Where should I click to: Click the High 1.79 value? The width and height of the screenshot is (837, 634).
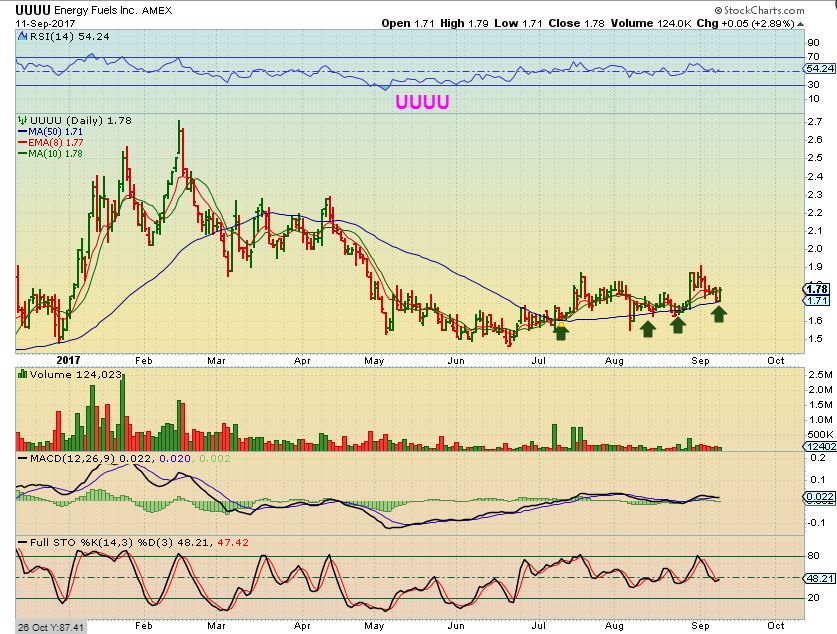coord(464,23)
